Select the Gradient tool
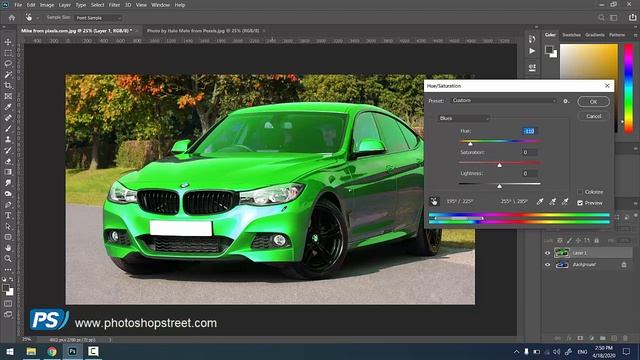The image size is (640, 360). (8, 172)
